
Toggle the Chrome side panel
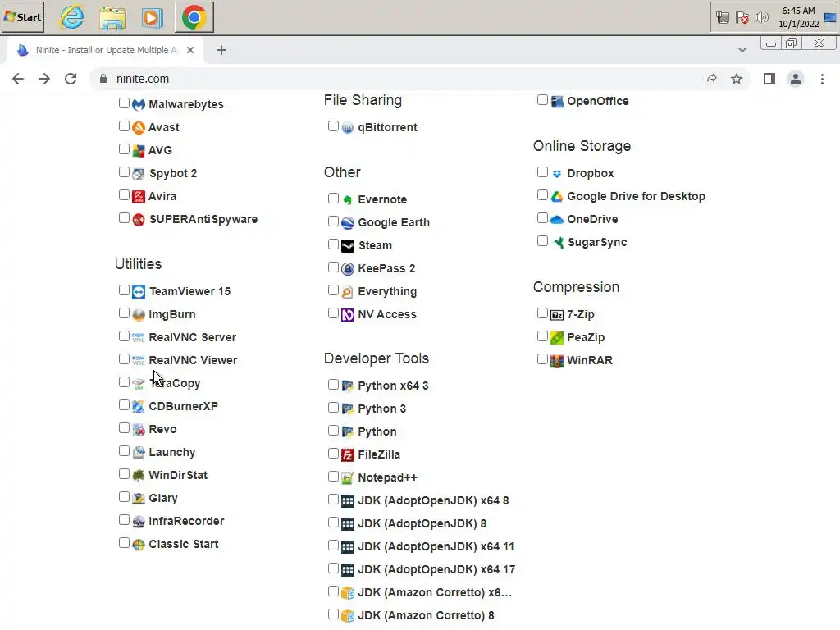(x=769, y=80)
